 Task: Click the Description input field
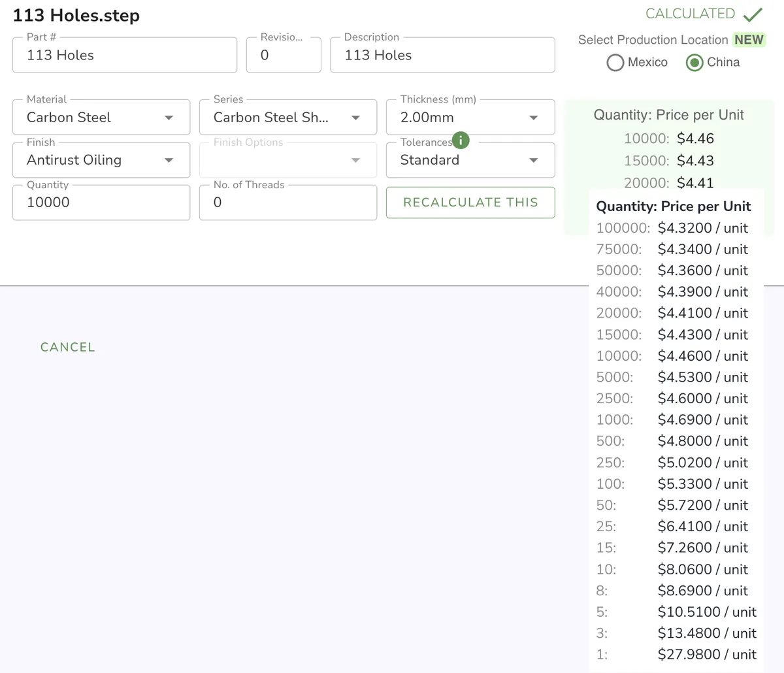point(442,55)
